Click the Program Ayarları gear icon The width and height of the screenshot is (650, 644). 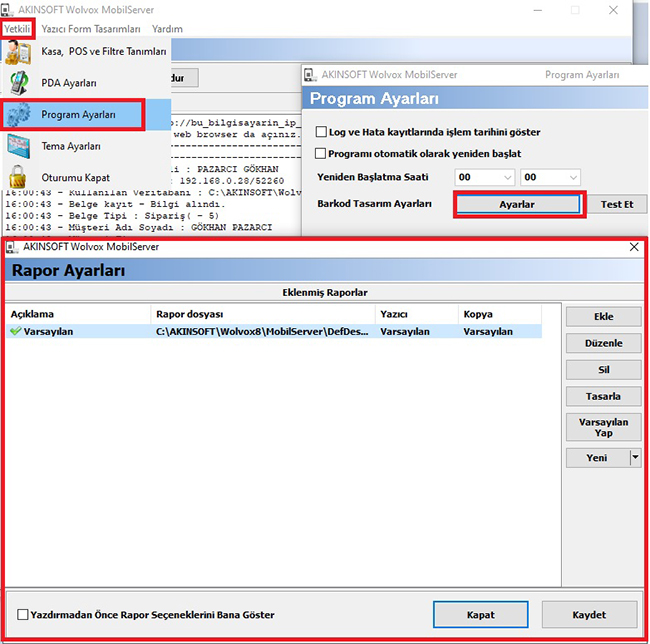[18, 114]
